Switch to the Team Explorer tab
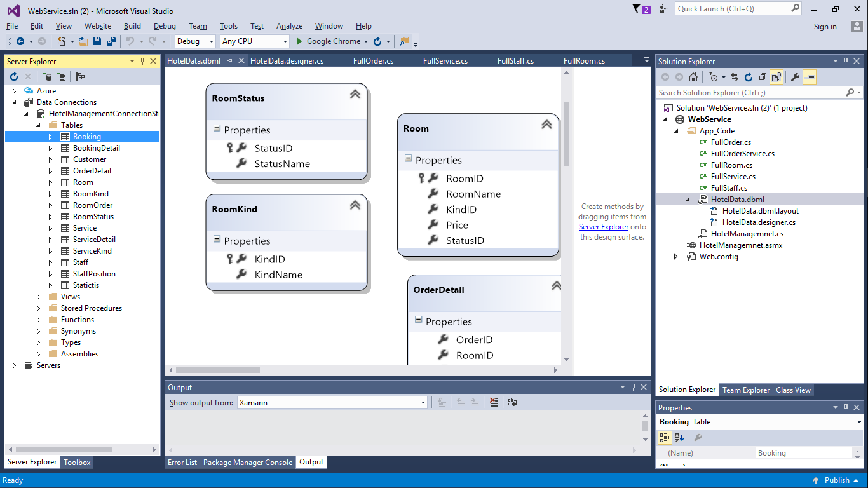This screenshot has width=868, height=488. point(746,390)
